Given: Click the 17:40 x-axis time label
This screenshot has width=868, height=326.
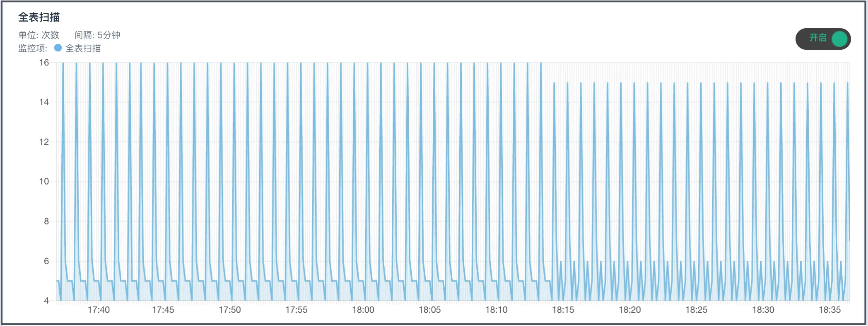Looking at the screenshot, I should 99,310.
